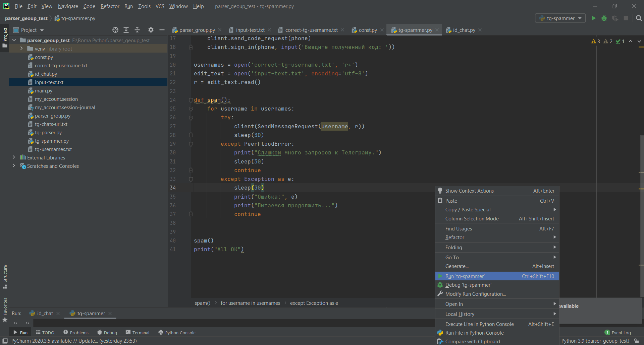Close the input-text.txt editor tab

point(269,30)
